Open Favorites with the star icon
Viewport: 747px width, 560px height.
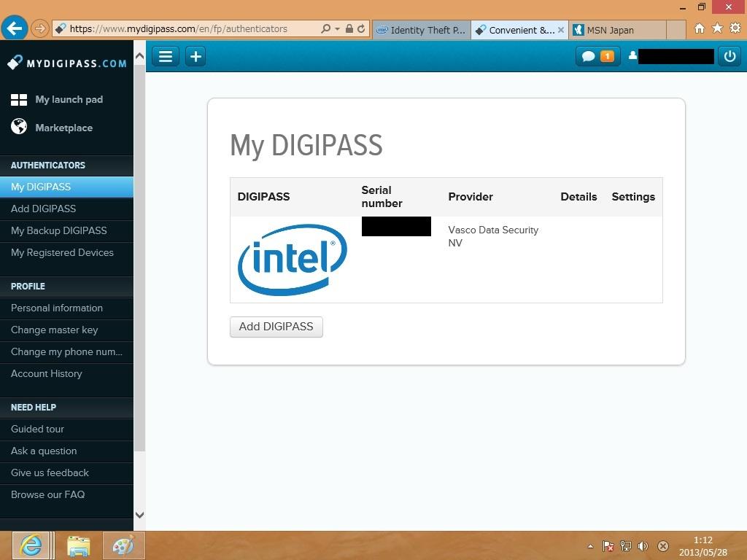pos(717,28)
